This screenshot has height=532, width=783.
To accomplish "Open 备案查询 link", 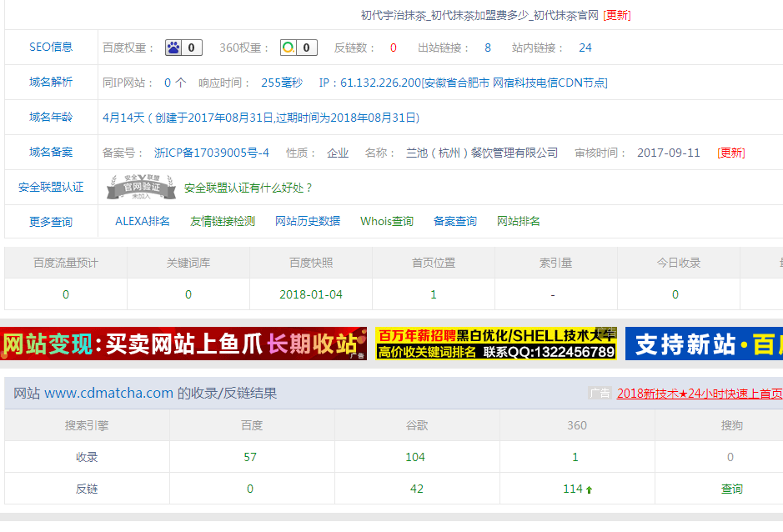I will [455, 221].
